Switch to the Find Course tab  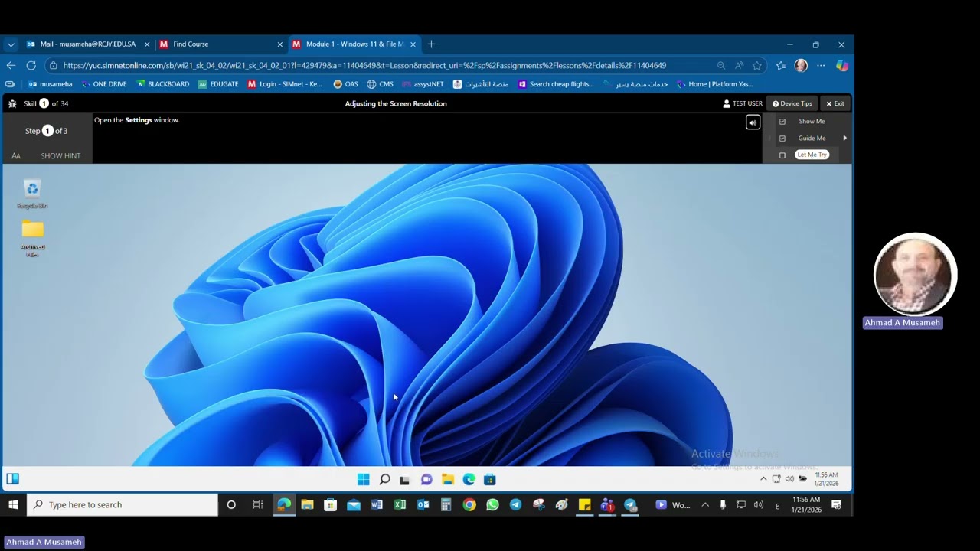point(220,44)
